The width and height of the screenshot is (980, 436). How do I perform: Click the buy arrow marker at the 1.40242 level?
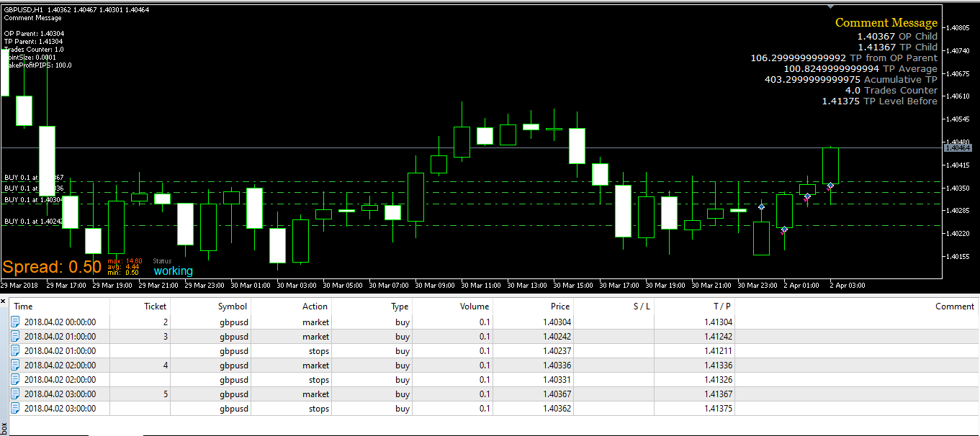[784, 230]
